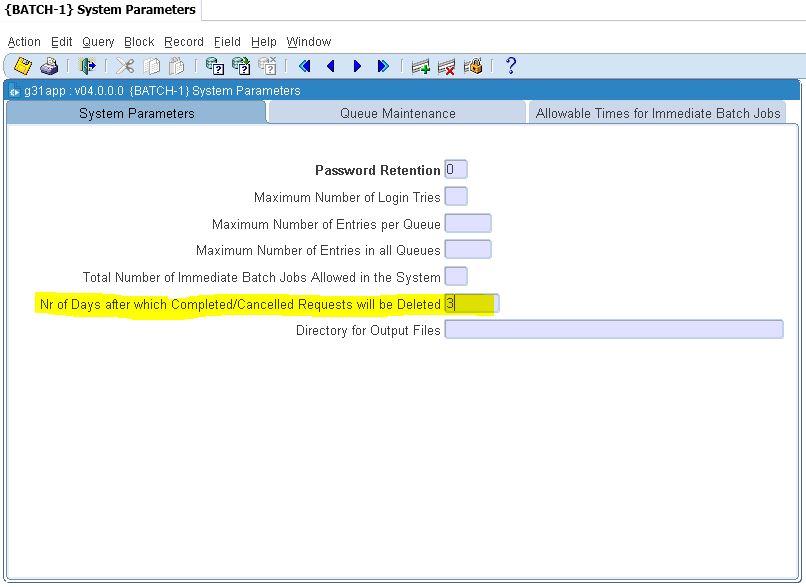
Task: Click the Password Retention field
Action: (x=456, y=170)
